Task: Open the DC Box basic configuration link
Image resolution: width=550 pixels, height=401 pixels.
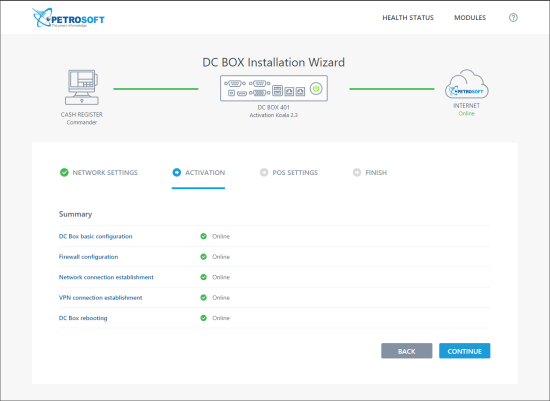Action: pyautogui.click(x=95, y=236)
